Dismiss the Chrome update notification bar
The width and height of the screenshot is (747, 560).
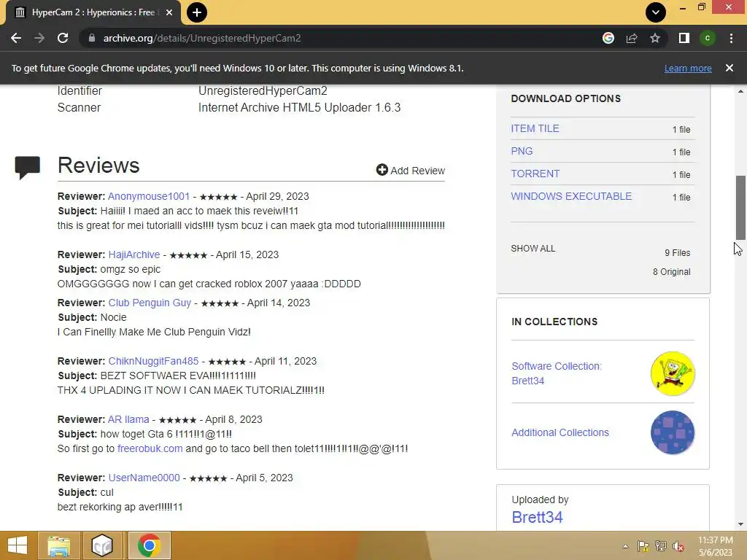click(x=729, y=68)
